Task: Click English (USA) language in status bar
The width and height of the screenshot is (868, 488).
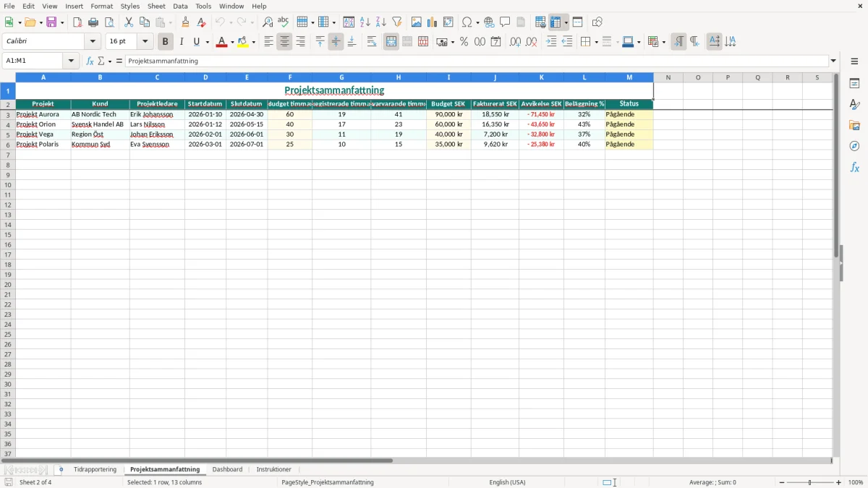Action: pos(507,482)
